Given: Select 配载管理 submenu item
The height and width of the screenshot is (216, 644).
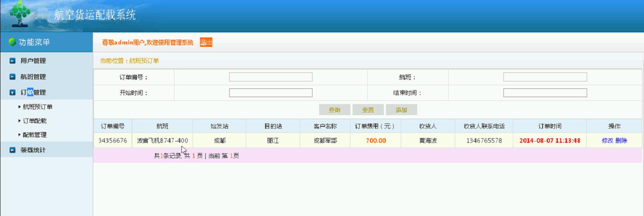Looking at the screenshot, I should 35,135.
